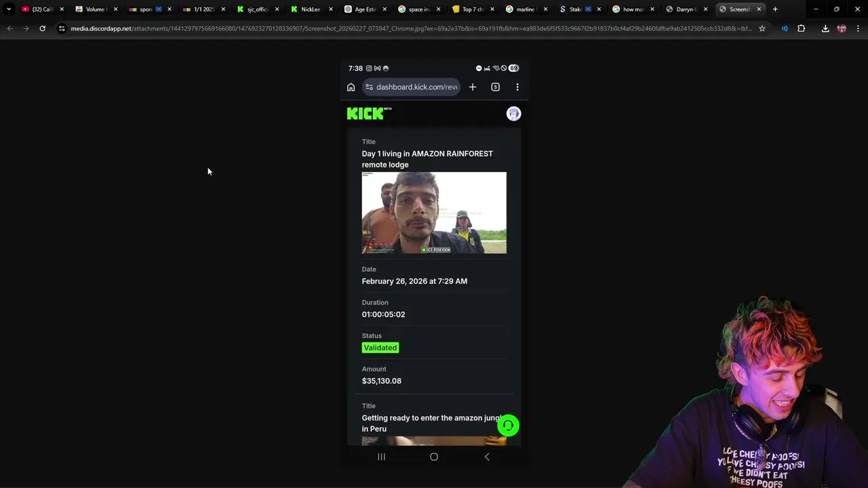Open a new Chrome tab
The height and width of the screenshot is (488, 868).
click(775, 9)
